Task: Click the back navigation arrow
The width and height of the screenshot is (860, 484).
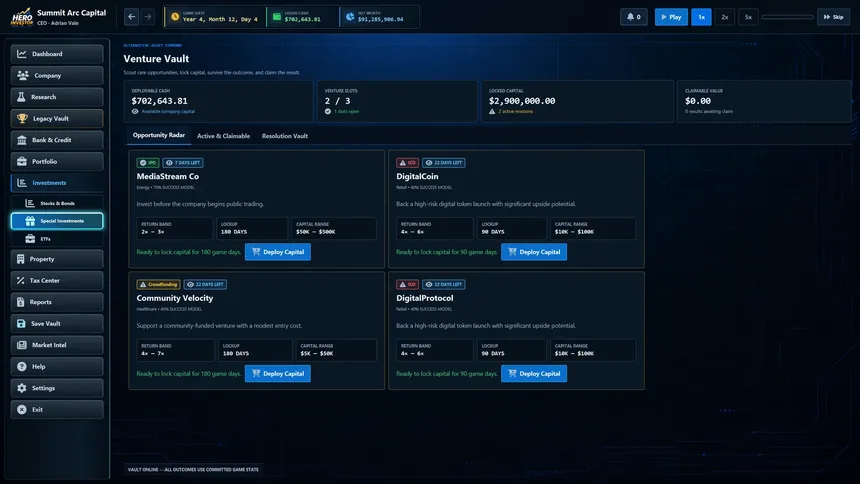Action: point(132,17)
